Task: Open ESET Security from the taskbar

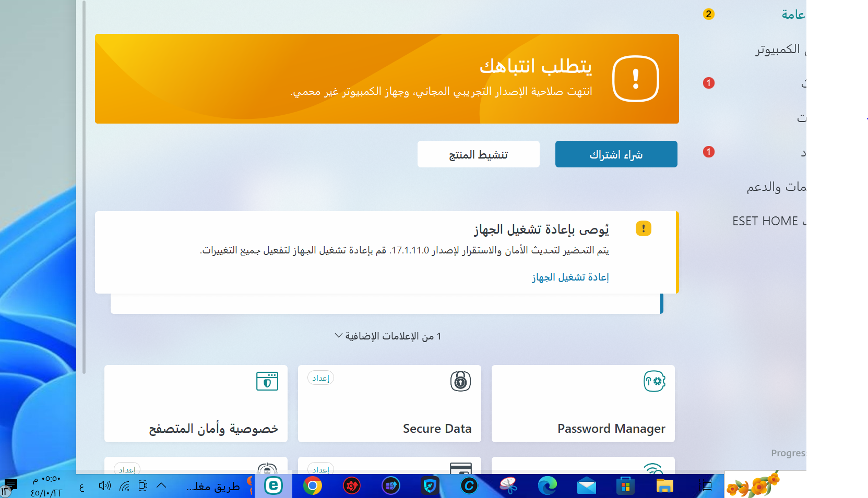Action: click(x=274, y=486)
